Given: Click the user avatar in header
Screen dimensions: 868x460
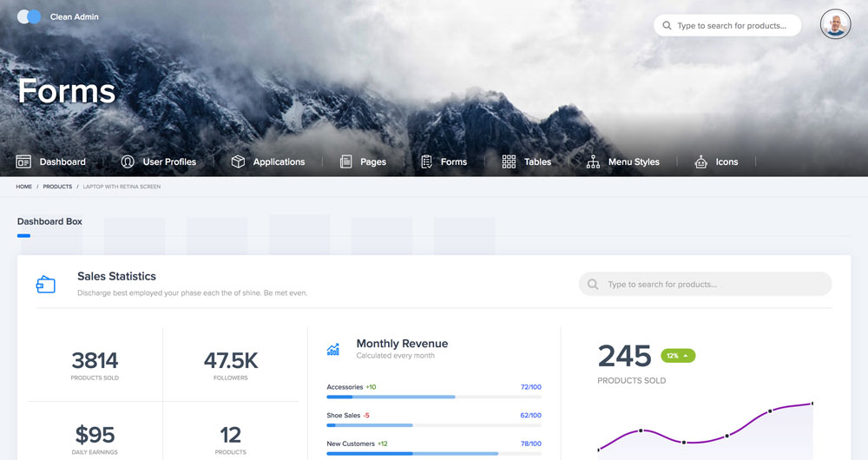Looking at the screenshot, I should click(835, 24).
